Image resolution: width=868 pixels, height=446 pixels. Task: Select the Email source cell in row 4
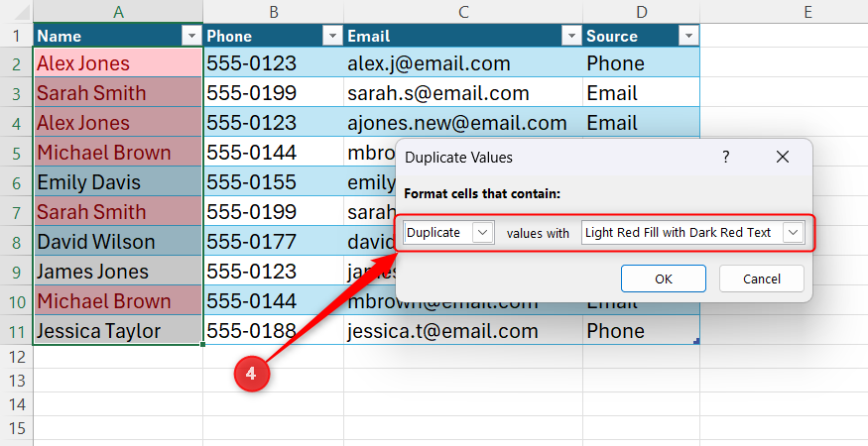pos(641,122)
